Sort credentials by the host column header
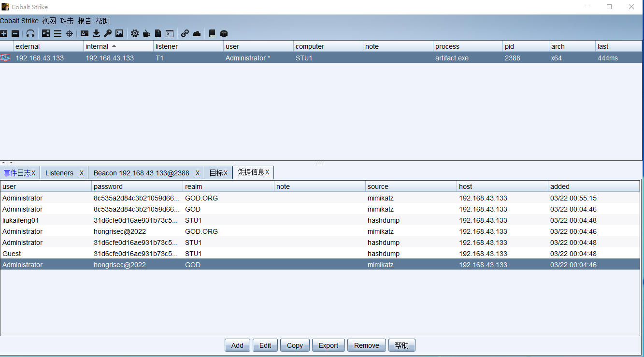 [x=502, y=186]
